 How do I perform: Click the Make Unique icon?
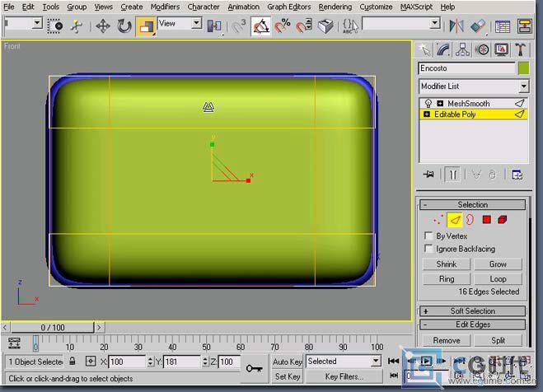(476, 175)
